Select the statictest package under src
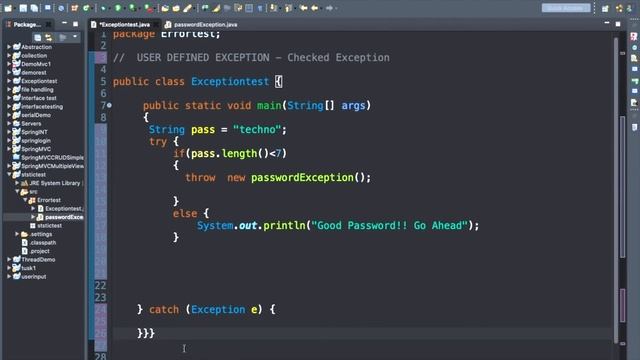 tap(49, 225)
